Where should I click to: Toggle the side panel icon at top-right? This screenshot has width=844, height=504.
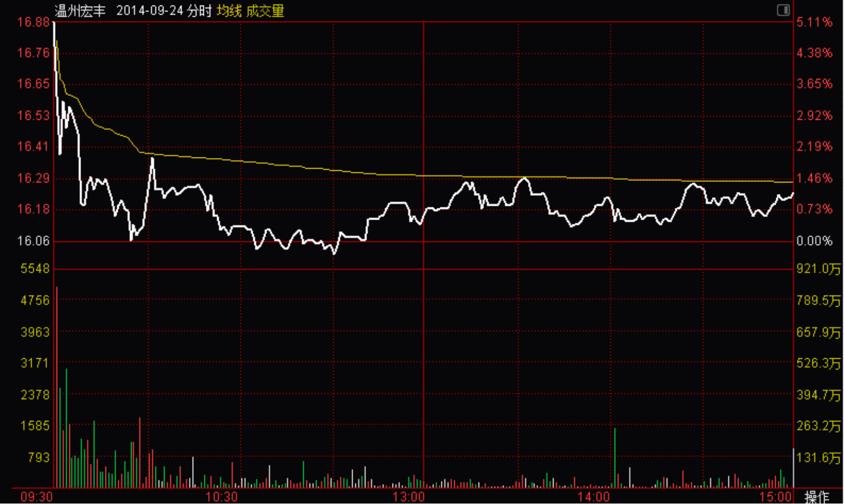point(783,10)
